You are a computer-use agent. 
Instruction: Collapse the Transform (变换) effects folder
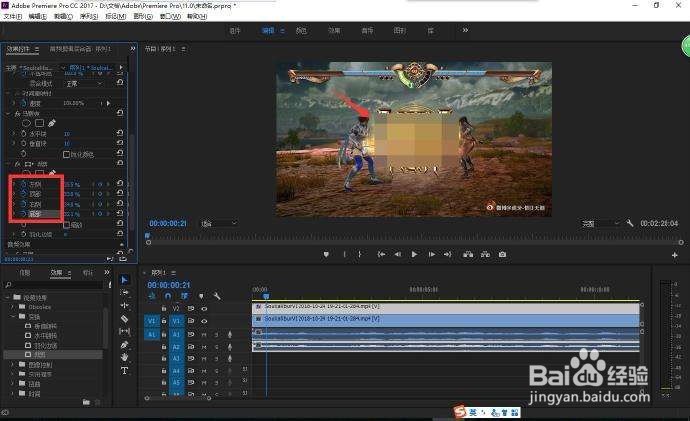click(13, 317)
